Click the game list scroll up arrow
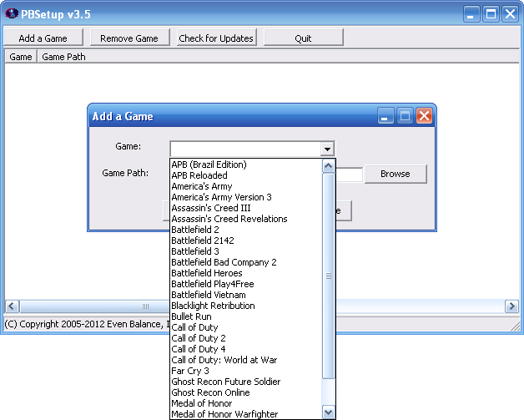 (x=329, y=166)
